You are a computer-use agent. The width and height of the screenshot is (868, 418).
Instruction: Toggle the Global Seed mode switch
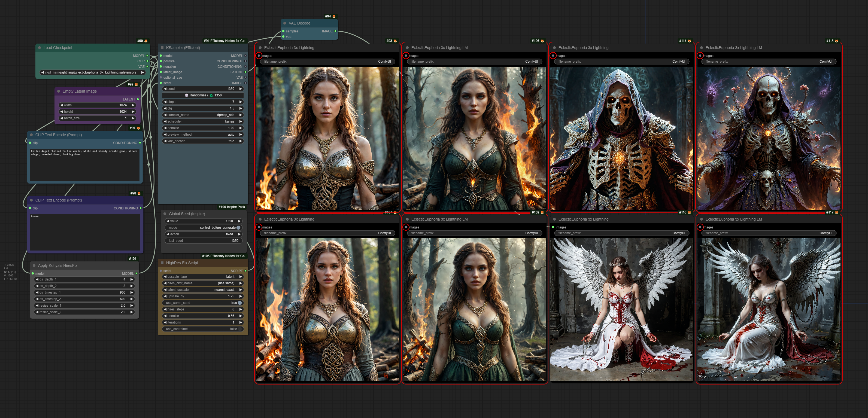pos(238,228)
